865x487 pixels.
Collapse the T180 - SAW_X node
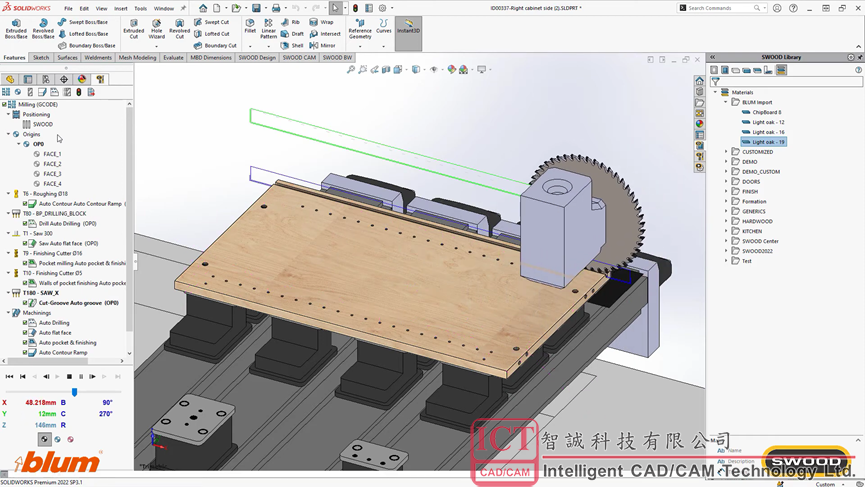point(8,293)
